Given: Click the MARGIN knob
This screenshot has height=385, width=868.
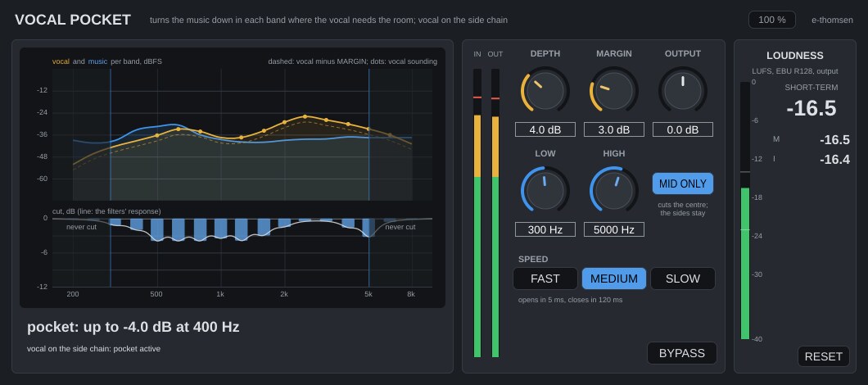Looking at the screenshot, I should (614, 91).
